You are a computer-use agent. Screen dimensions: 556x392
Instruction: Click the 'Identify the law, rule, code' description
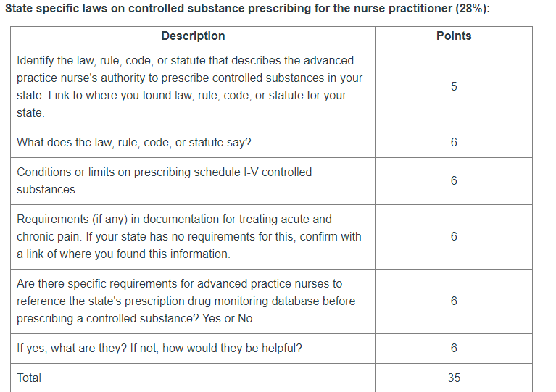189,86
